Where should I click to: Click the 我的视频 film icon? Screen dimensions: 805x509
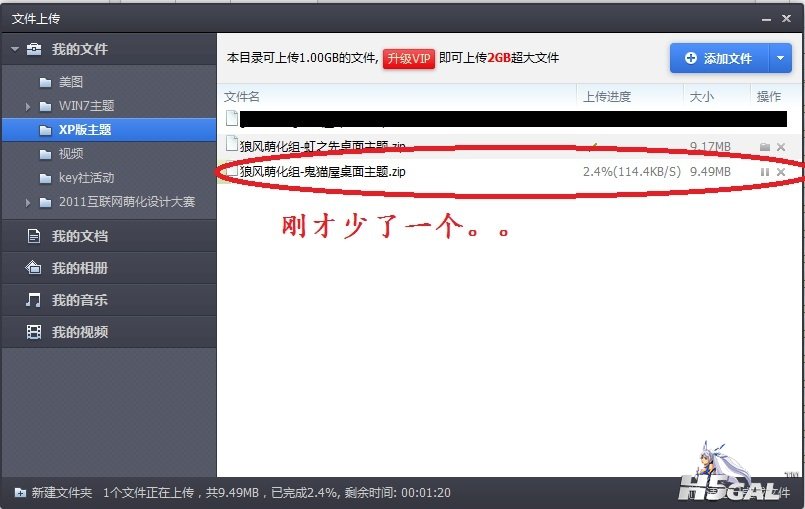point(34,332)
